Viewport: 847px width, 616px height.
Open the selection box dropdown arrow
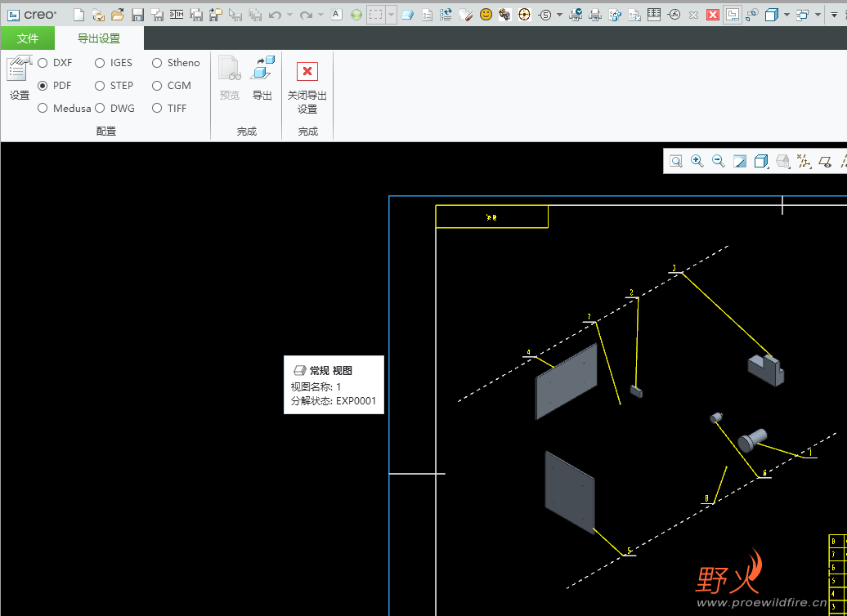point(392,15)
